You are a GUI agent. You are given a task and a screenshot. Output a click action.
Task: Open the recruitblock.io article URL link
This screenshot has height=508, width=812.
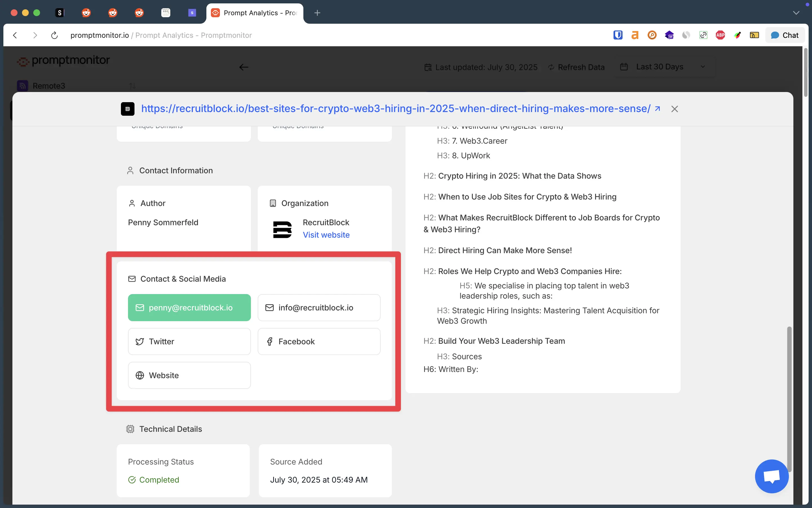[396, 109]
